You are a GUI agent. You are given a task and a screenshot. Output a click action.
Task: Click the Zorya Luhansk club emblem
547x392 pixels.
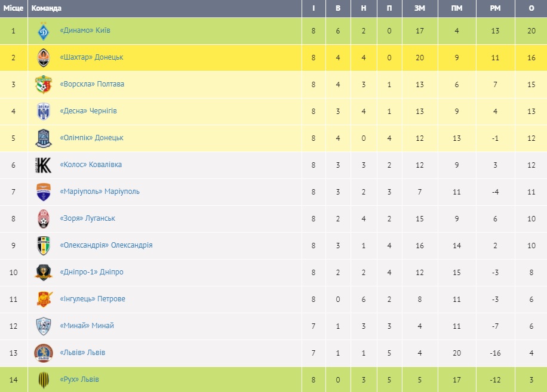tap(44, 218)
